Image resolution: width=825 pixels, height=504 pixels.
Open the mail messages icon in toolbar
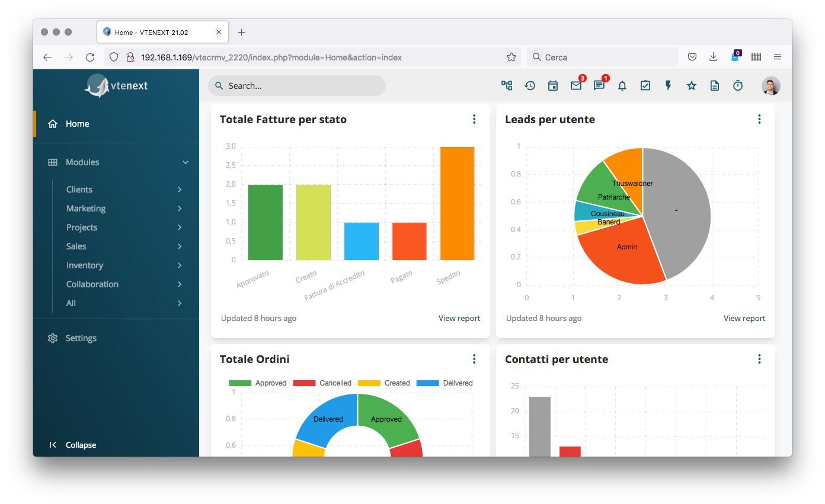click(x=575, y=86)
